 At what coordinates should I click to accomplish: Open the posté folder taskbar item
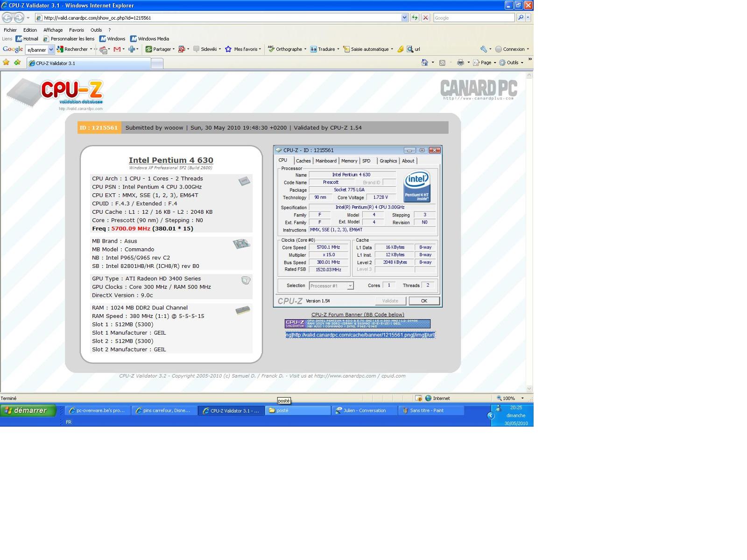(x=298, y=411)
